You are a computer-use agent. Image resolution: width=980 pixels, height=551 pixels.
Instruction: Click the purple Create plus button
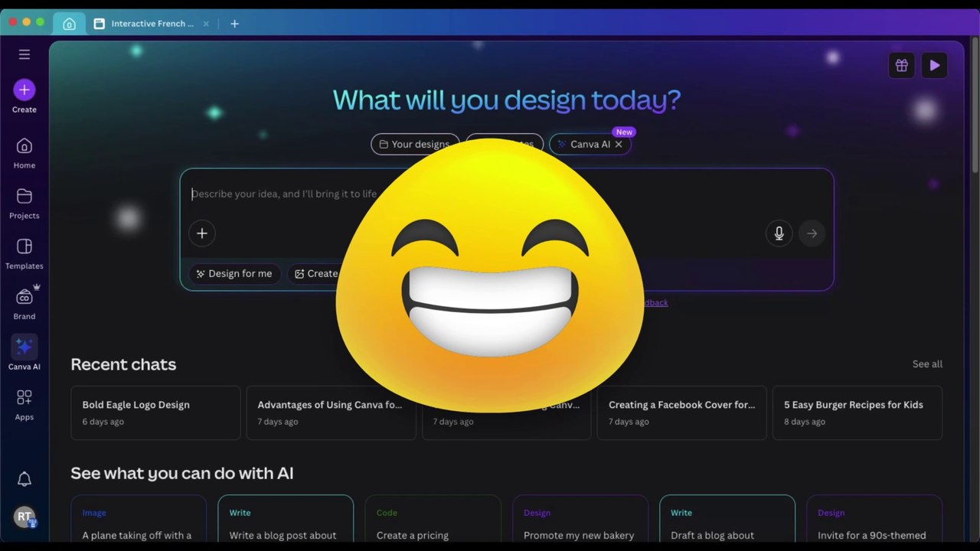coord(24,90)
